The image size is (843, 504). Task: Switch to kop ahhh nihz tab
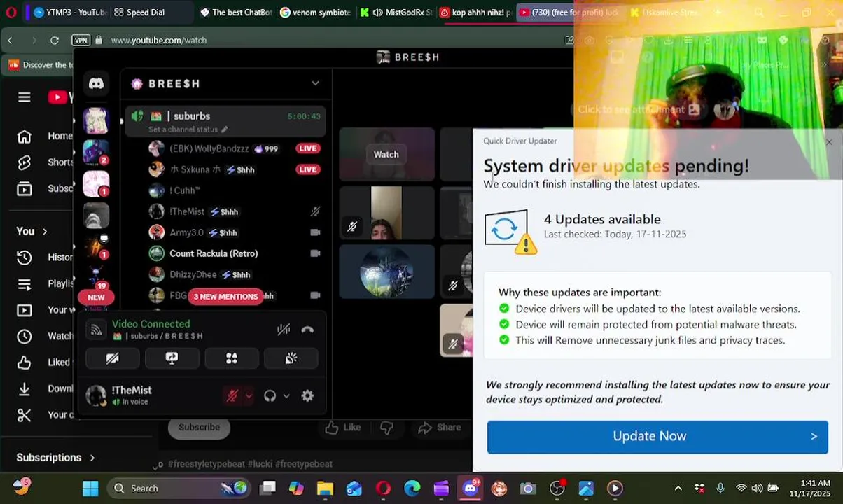click(x=475, y=12)
